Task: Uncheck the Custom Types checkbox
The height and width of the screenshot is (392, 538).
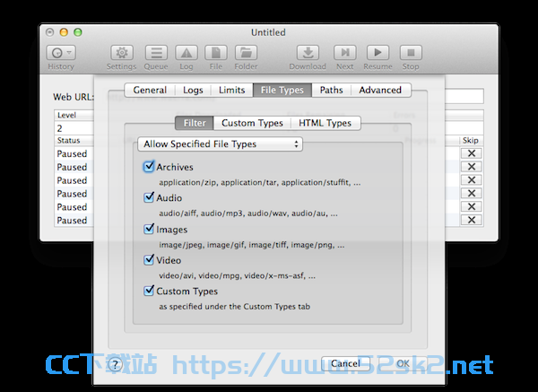Action: 149,291
